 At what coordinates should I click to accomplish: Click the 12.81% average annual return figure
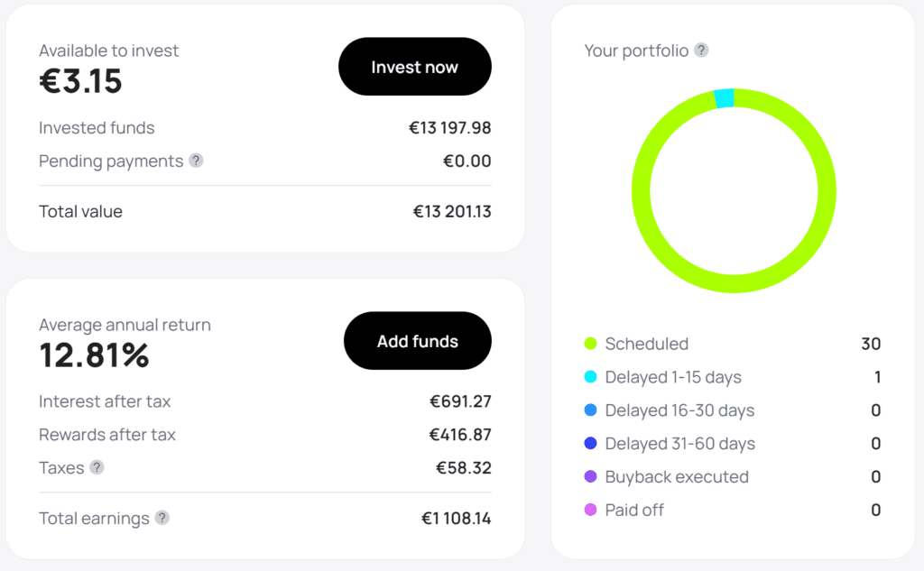94,355
